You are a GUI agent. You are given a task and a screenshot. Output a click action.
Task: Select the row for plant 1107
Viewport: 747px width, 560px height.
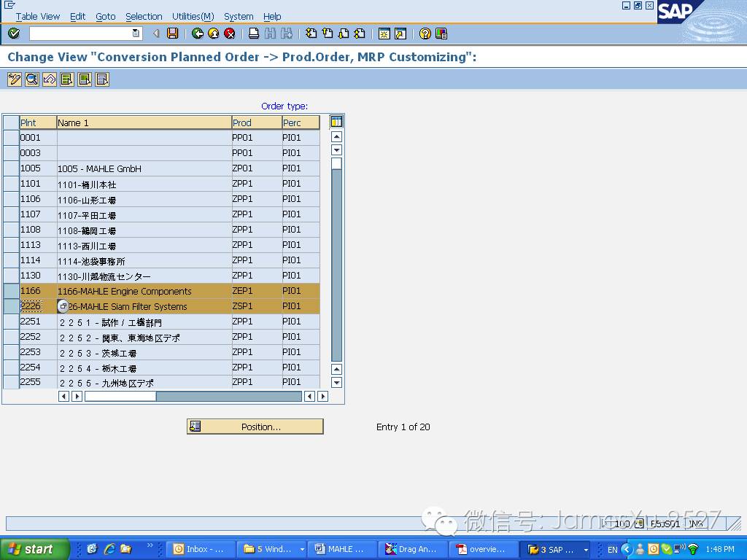(11, 214)
